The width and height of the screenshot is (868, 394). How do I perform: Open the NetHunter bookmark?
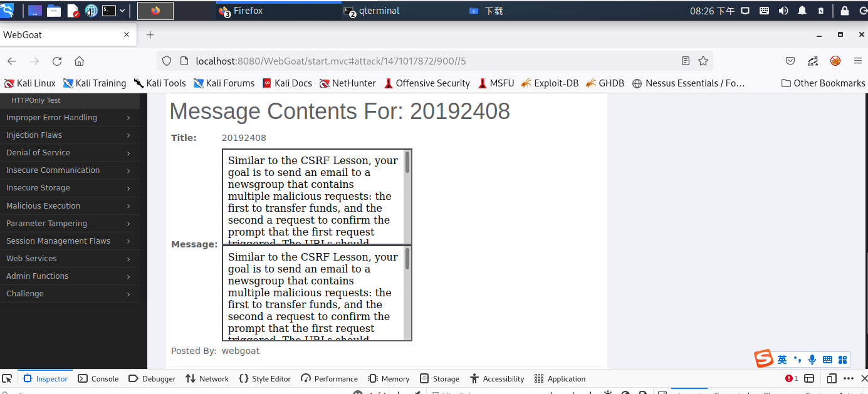[x=348, y=83]
